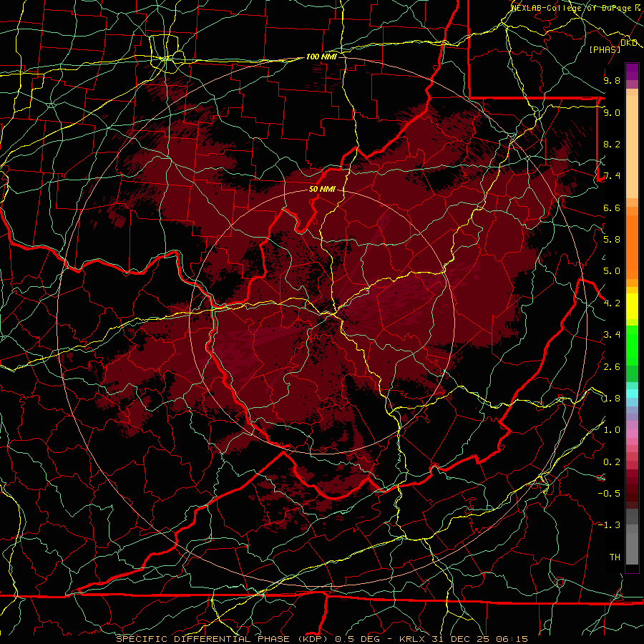Image resolution: width=644 pixels, height=644 pixels.
Task: Click the 6.6 scale label
Action: click(612, 208)
